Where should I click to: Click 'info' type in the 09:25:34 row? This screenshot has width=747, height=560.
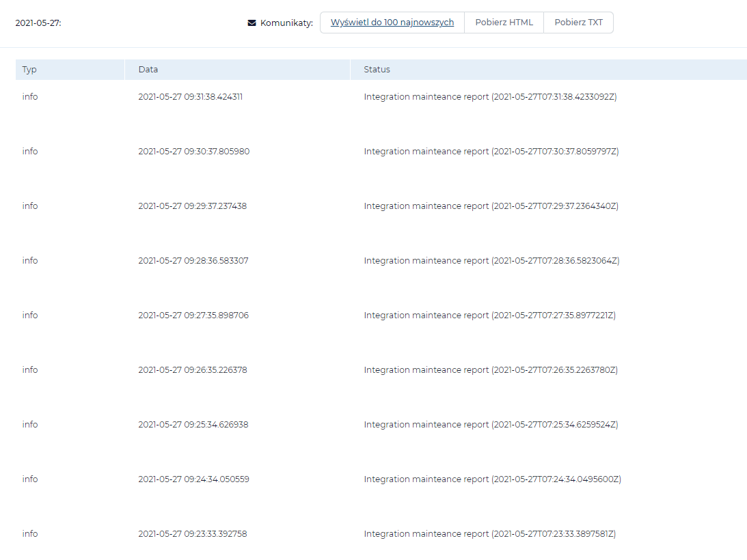(30, 424)
